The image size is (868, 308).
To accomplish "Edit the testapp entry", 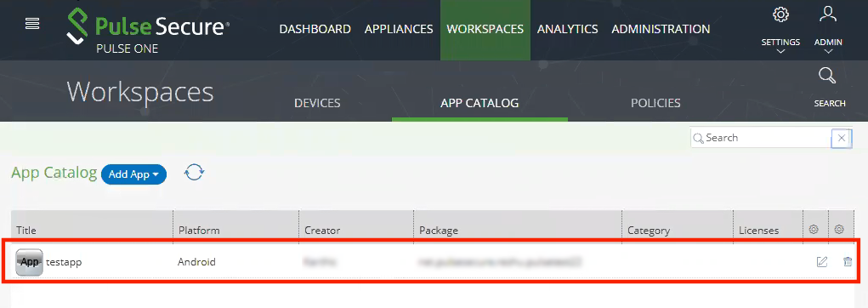I will (822, 261).
